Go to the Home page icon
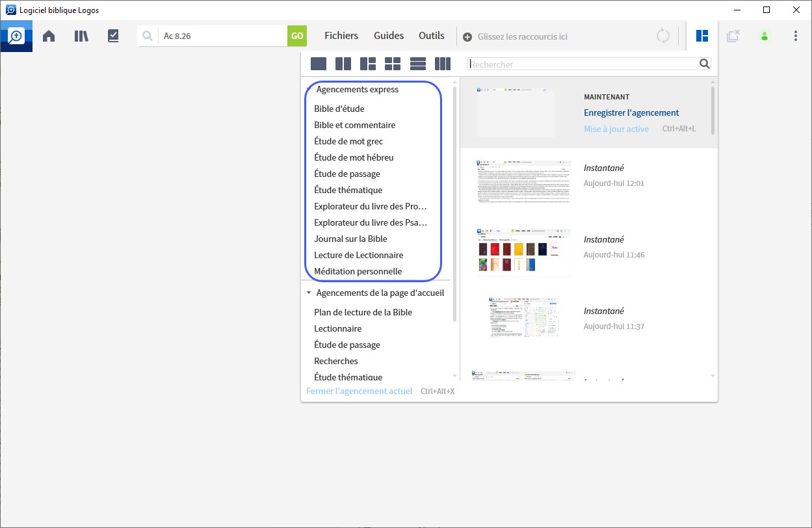Image resolution: width=812 pixels, height=528 pixels. coord(49,36)
